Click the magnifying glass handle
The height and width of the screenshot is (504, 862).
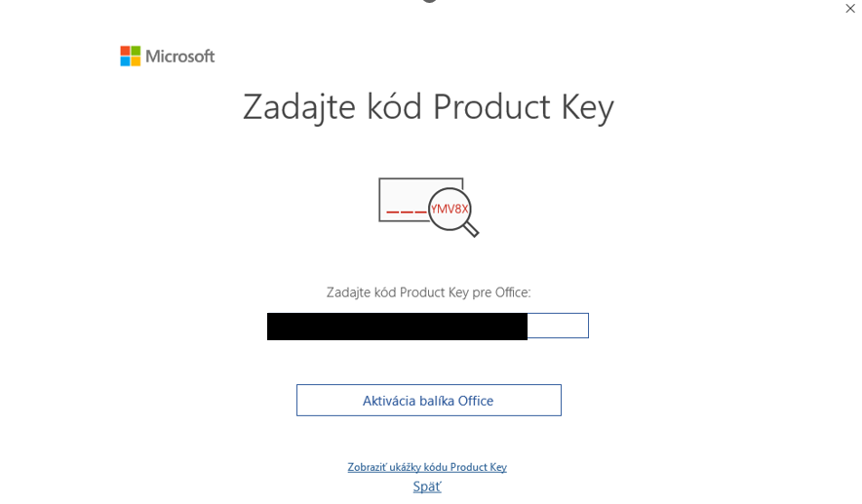click(471, 229)
